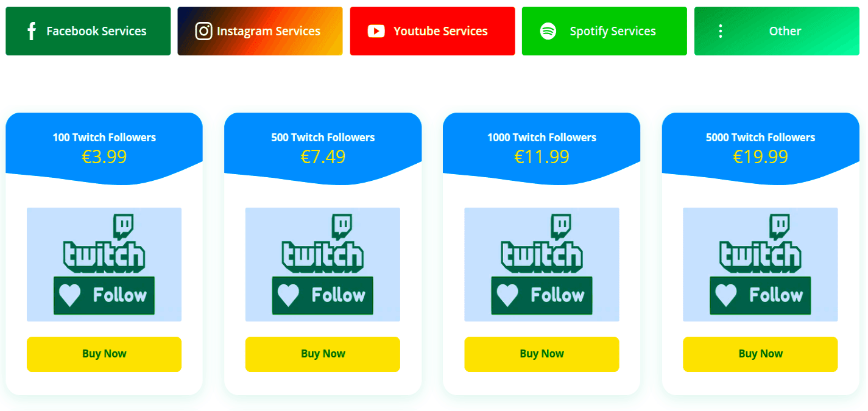This screenshot has height=411, width=868.
Task: Open Facebook Services
Action: point(88,30)
